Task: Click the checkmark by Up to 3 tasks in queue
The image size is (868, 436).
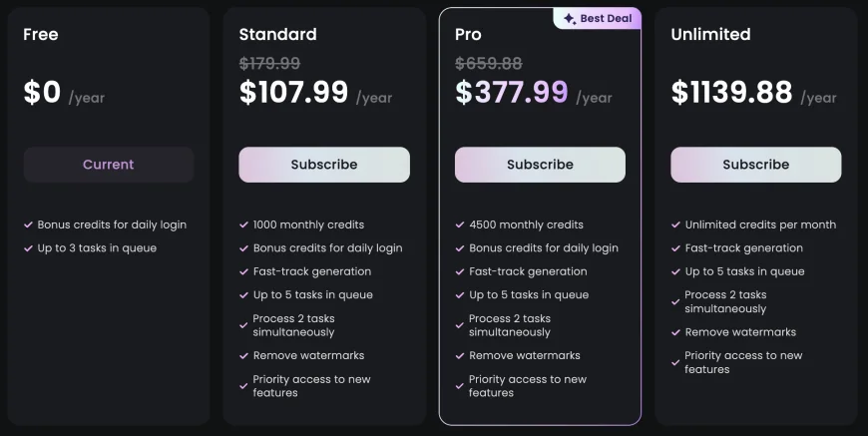Action: point(28,248)
